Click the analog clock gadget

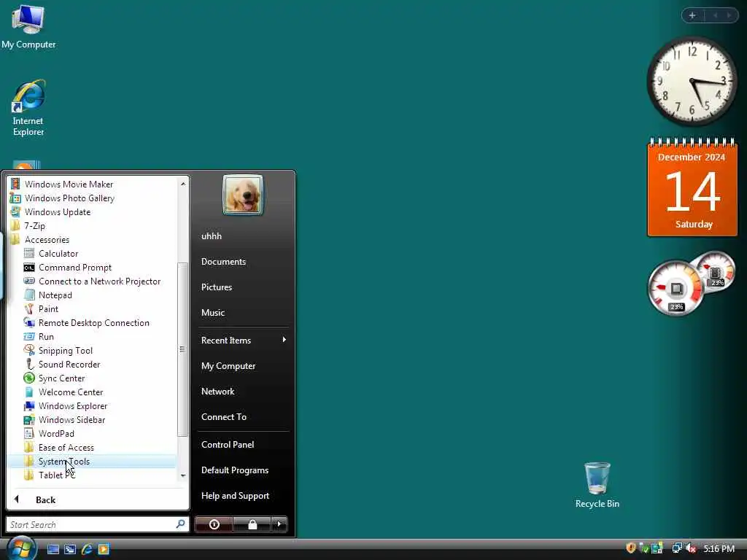point(692,82)
